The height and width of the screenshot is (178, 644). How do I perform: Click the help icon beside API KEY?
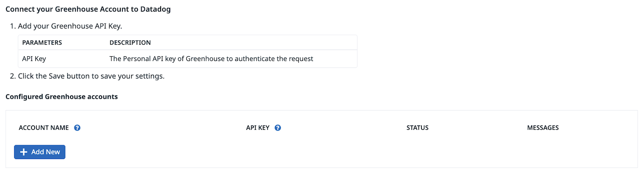278,128
